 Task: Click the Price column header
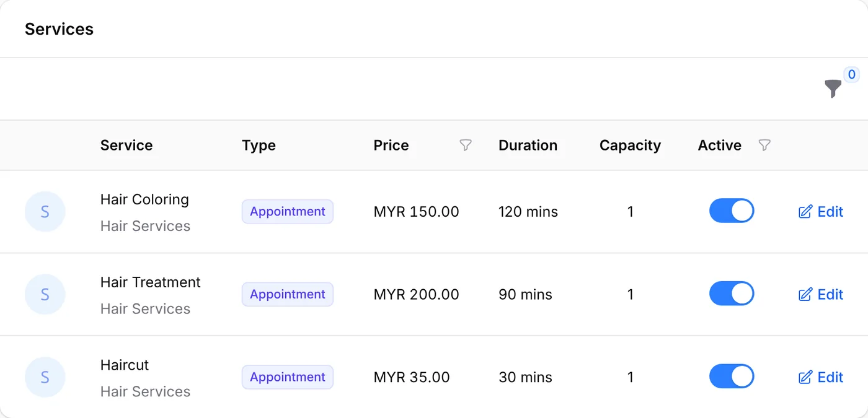click(x=391, y=146)
